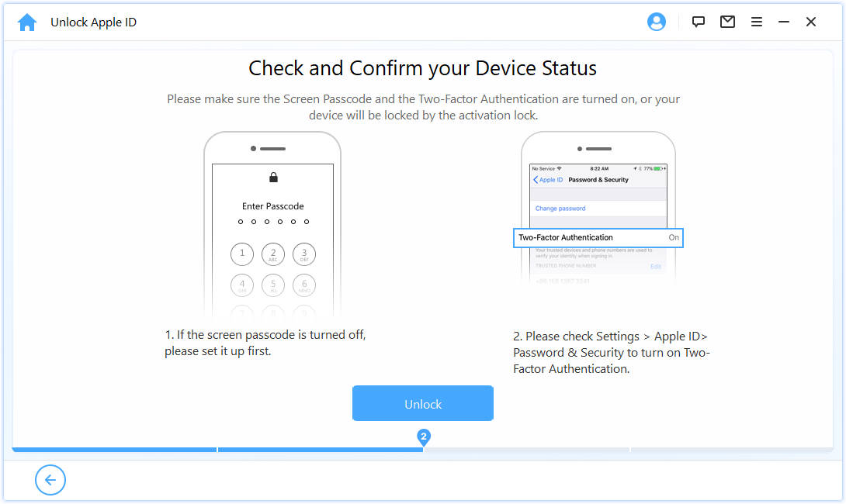Open the Change password link
This screenshot has height=504, width=846.
tap(559, 209)
